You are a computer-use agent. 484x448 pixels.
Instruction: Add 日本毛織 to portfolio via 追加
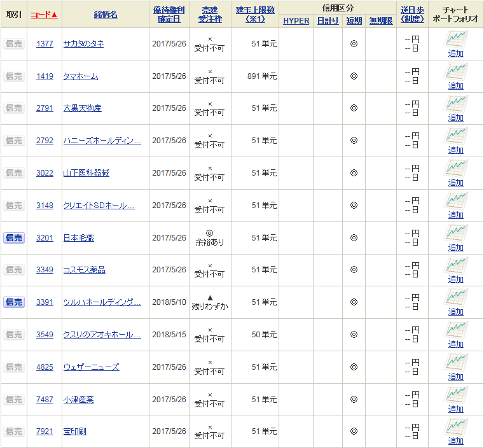(x=456, y=248)
